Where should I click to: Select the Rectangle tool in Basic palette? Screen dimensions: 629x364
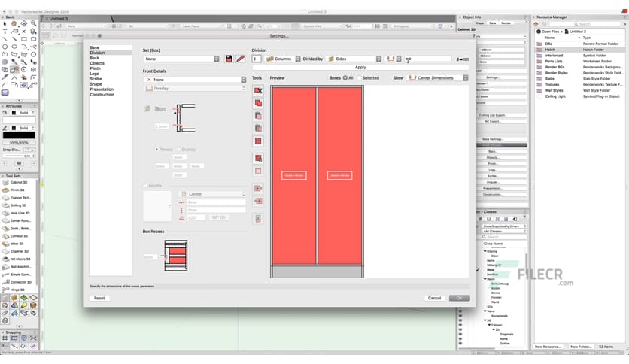pyautogui.click(x=24, y=39)
